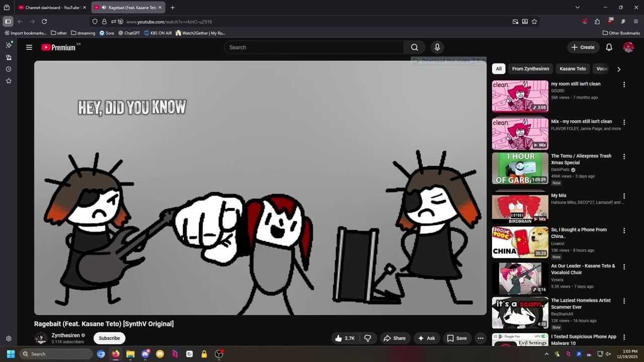Dislike the Ragebait video
Image resolution: width=644 pixels, height=362 pixels.
(368, 338)
